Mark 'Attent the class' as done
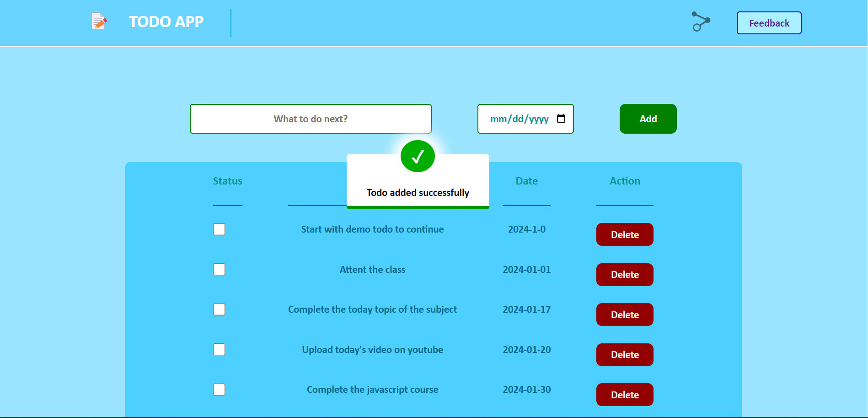Screen dimensions: 868x418 click(219, 269)
